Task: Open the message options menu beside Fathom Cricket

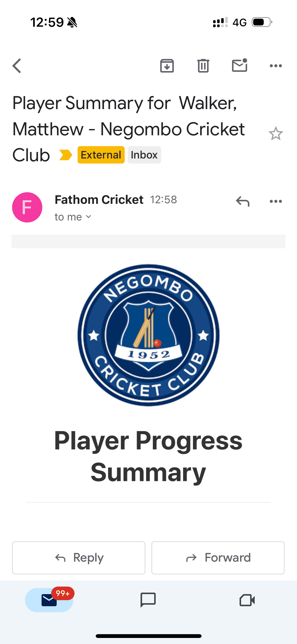Action: click(x=276, y=202)
